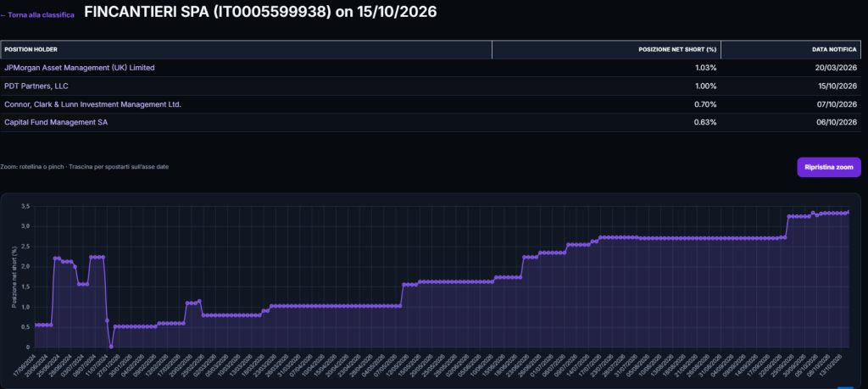
Task: Click the 3,5 y-axis tick label
Action: [x=25, y=207]
